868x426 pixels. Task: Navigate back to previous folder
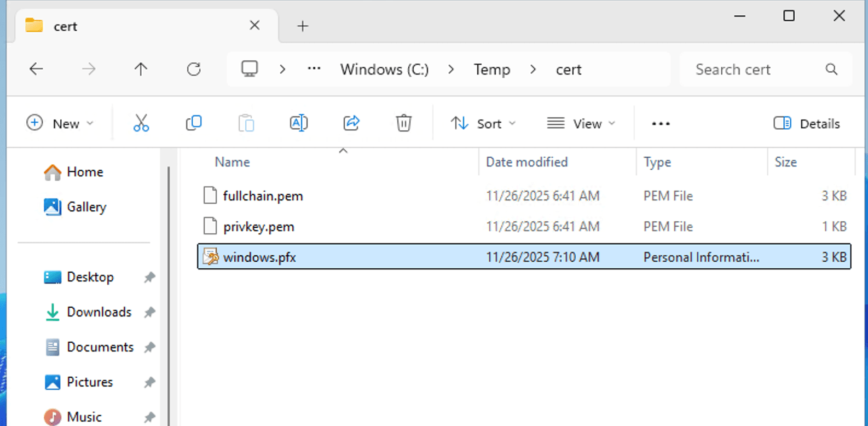point(36,70)
